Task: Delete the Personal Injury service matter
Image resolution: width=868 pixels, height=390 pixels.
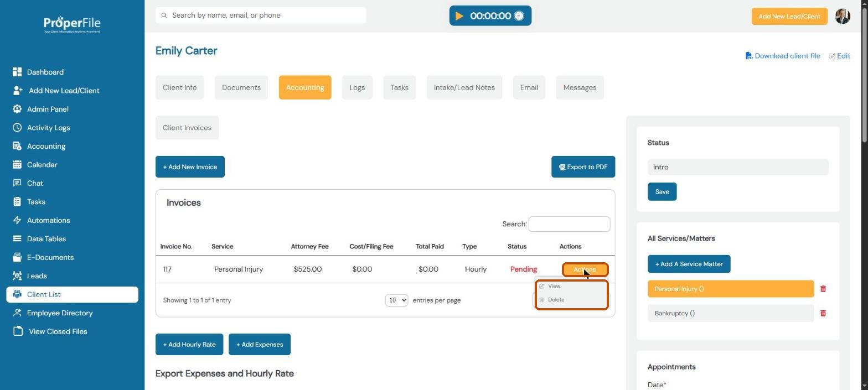Action: [823, 289]
